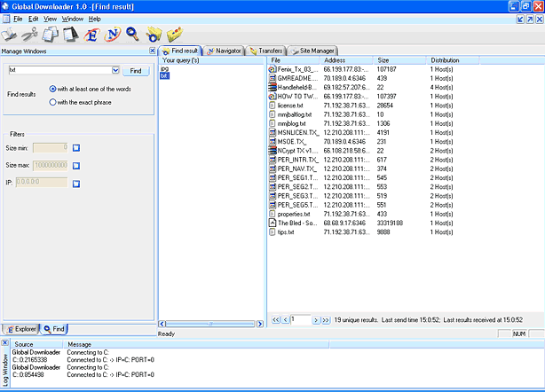545x392 pixels.
Task: Click the Source column header in log
Action: pos(37,344)
